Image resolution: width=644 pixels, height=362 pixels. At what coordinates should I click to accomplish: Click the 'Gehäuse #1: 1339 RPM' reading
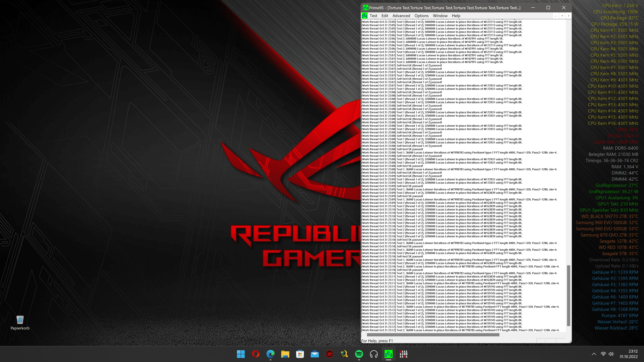click(615, 272)
